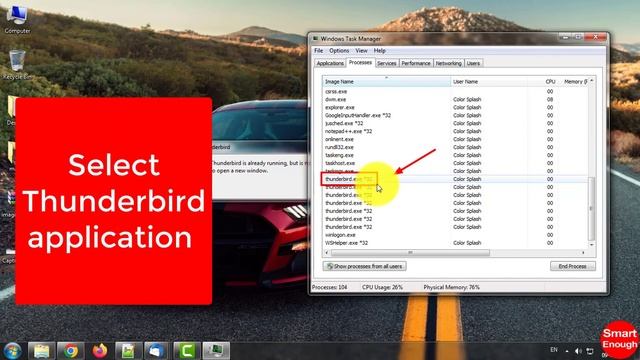640x360 pixels.
Task: Select the notepad++.exe *32 process
Action: tap(455, 131)
